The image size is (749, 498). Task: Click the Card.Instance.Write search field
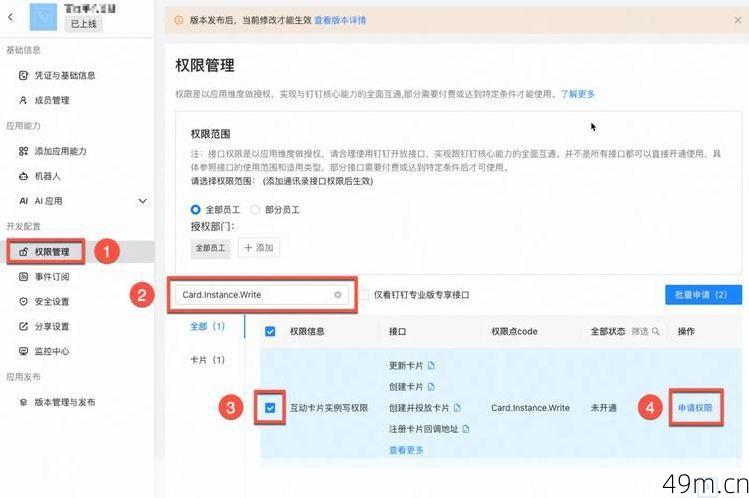click(x=262, y=295)
